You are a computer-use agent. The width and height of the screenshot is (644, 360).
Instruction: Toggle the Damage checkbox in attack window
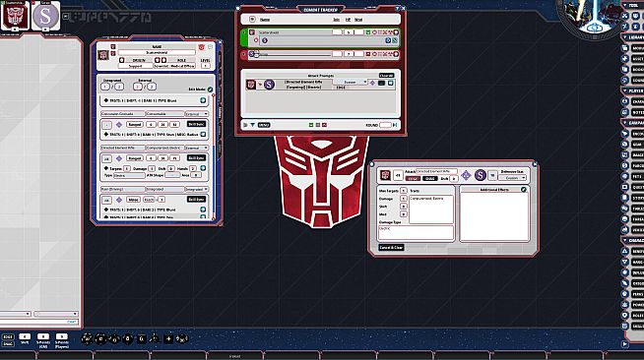point(404,199)
